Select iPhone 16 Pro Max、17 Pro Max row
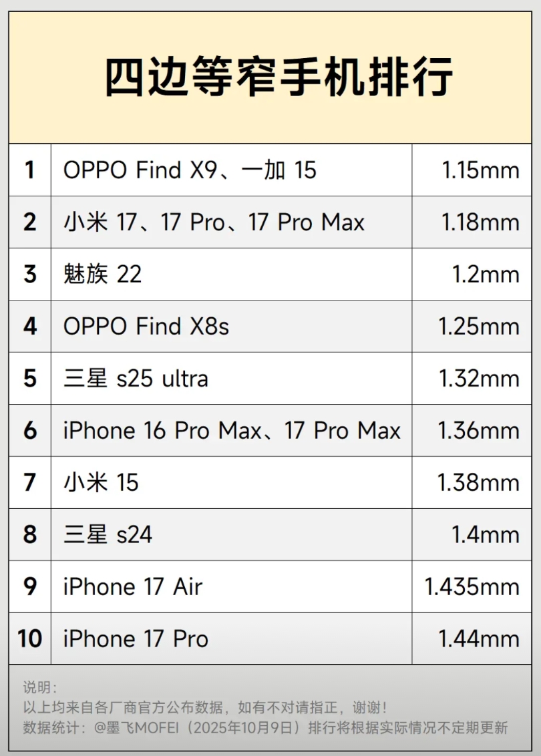This screenshot has width=541, height=756. [x=232, y=431]
